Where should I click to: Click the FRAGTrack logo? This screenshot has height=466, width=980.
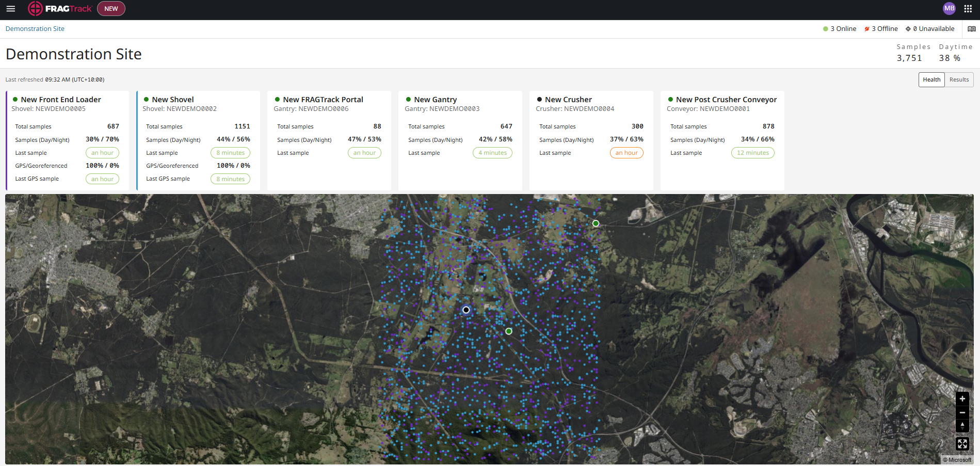click(59, 9)
